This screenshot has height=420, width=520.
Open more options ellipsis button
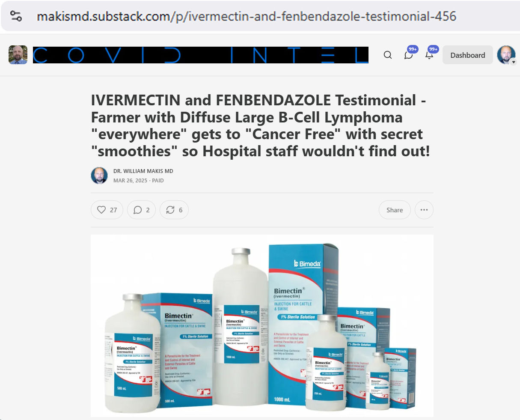coord(424,210)
